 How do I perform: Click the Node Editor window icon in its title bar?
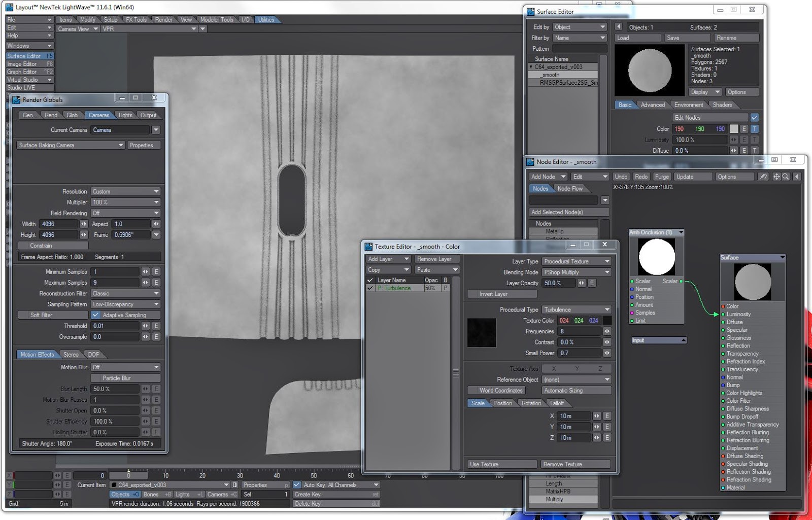pyautogui.click(x=530, y=162)
